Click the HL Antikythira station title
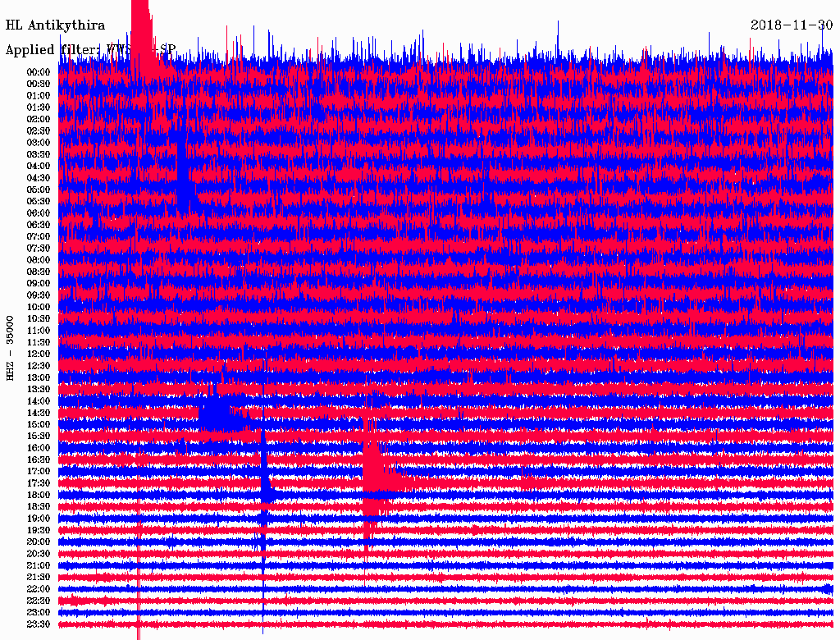Screen dimensions: 840x640 coord(55,25)
